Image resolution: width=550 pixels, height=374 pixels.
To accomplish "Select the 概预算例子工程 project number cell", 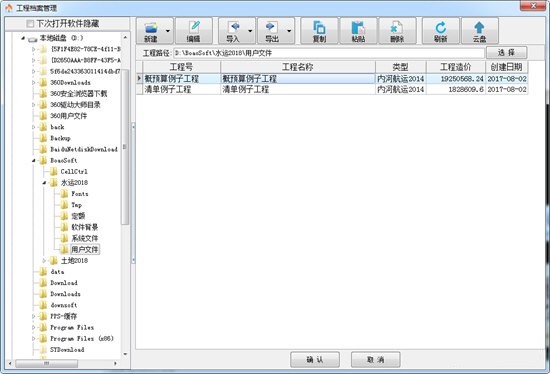I will (181, 79).
